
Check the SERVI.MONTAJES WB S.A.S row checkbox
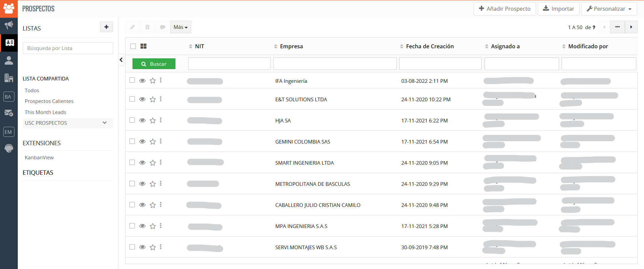tap(132, 247)
